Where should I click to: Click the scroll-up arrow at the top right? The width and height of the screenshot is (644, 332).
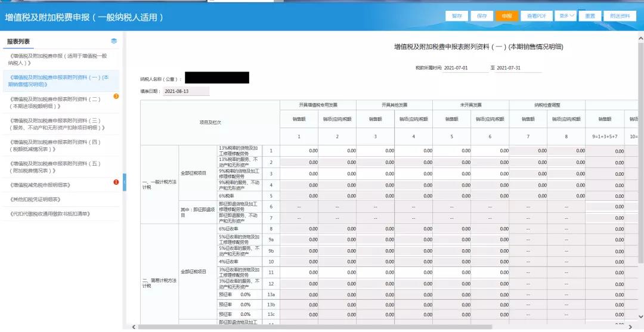point(640,36)
